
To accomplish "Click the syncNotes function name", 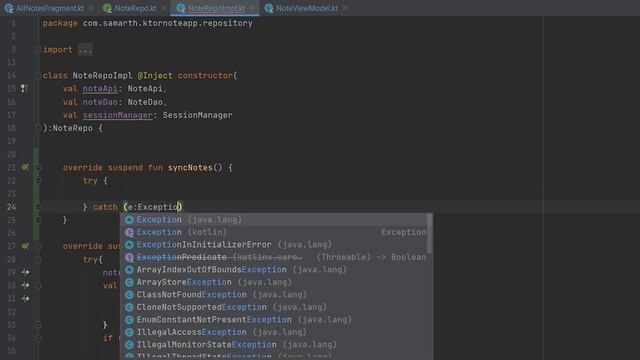I will [190, 167].
